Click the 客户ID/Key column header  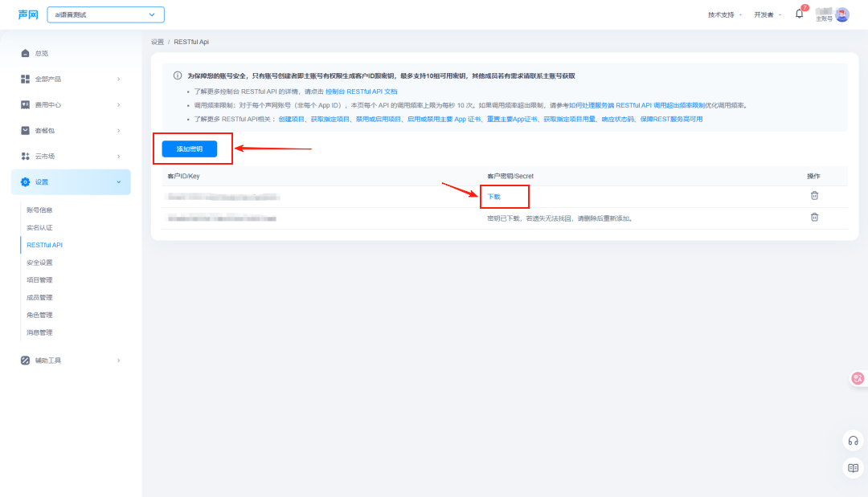pyautogui.click(x=183, y=177)
